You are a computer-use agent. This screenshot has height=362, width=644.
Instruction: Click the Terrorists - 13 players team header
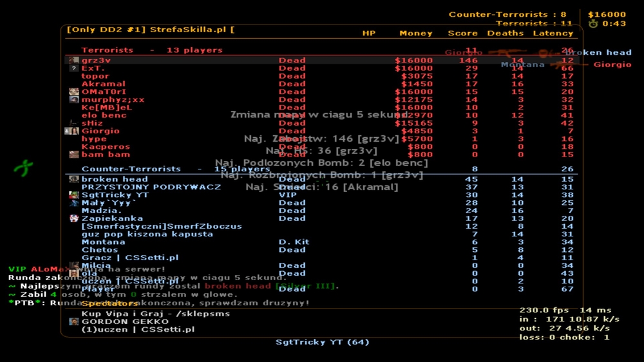coord(152,50)
